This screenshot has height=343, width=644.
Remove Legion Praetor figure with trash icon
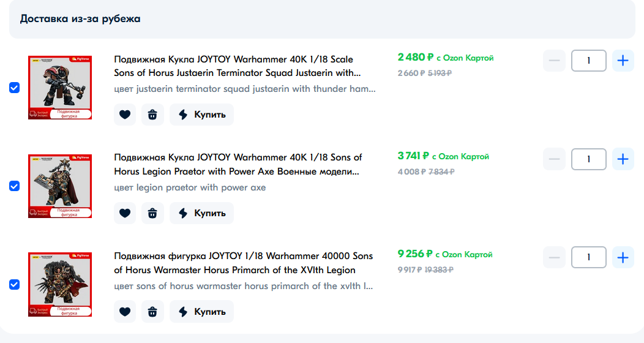(152, 213)
